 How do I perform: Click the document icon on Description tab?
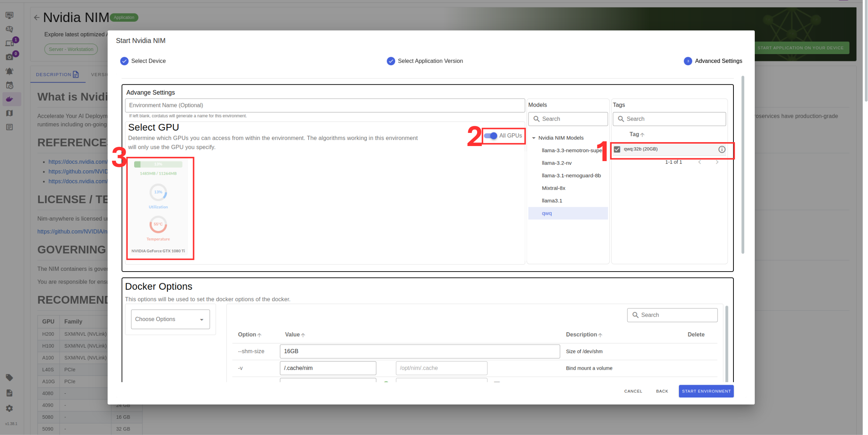click(x=76, y=75)
